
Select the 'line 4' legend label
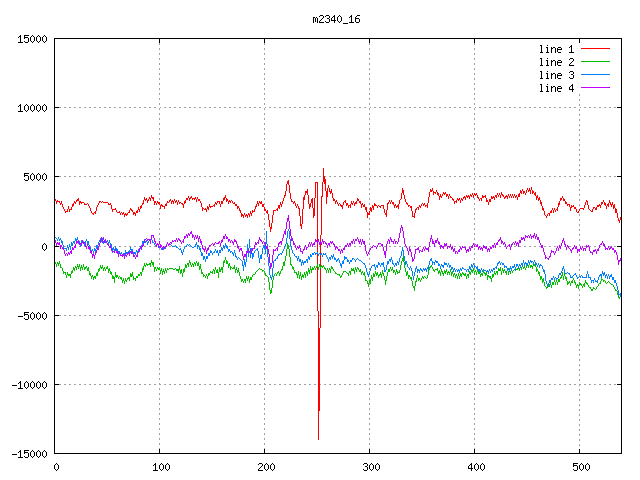coord(556,88)
